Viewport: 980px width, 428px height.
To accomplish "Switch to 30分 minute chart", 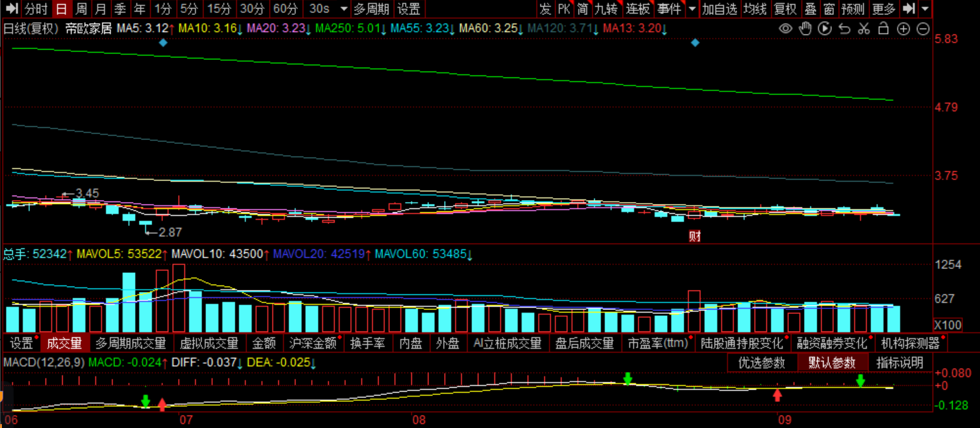I will pos(252,9).
